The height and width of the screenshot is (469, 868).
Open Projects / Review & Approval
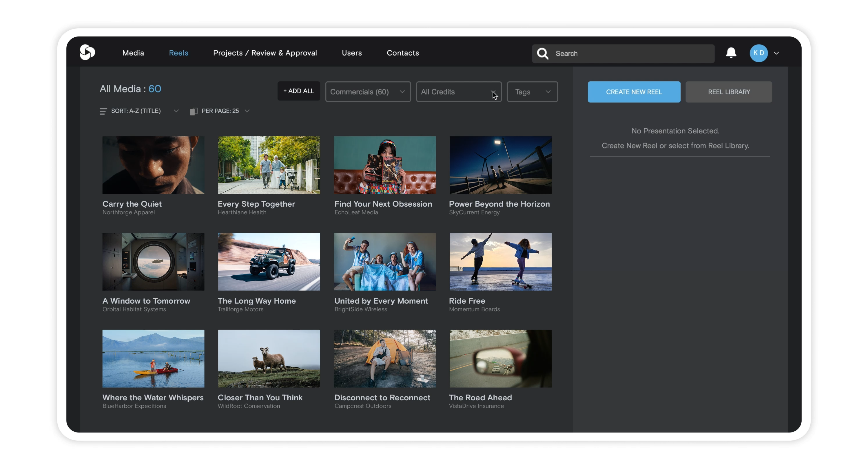(265, 53)
